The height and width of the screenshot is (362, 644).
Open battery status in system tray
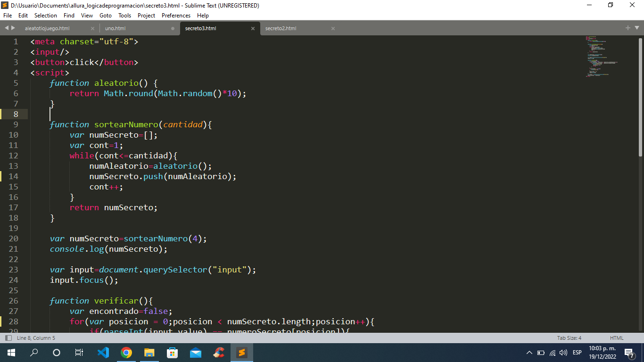[x=541, y=353]
